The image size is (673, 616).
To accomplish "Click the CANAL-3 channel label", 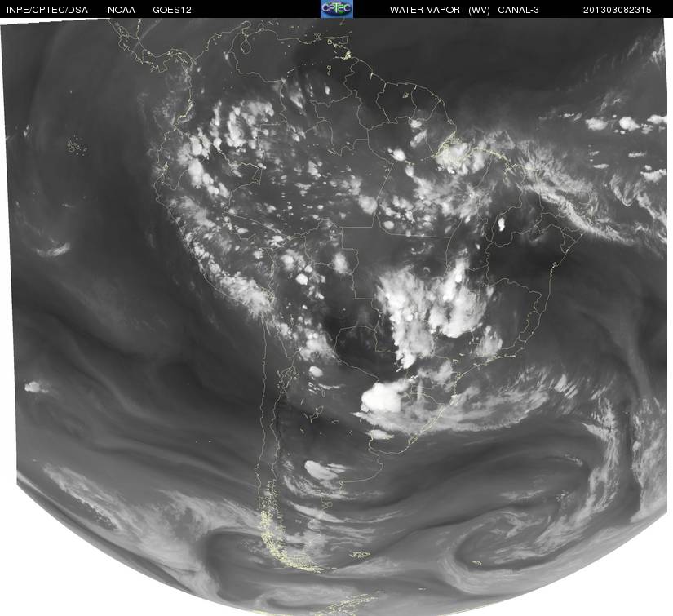I will 519,10.
